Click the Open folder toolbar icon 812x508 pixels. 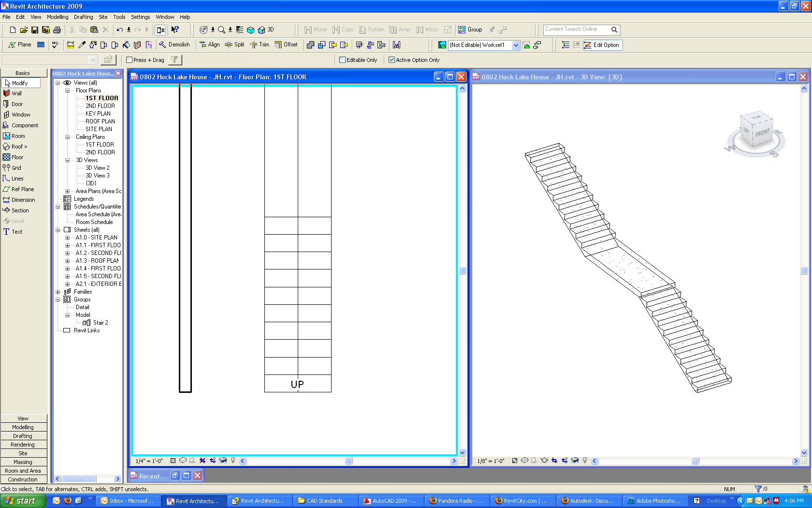24,30
